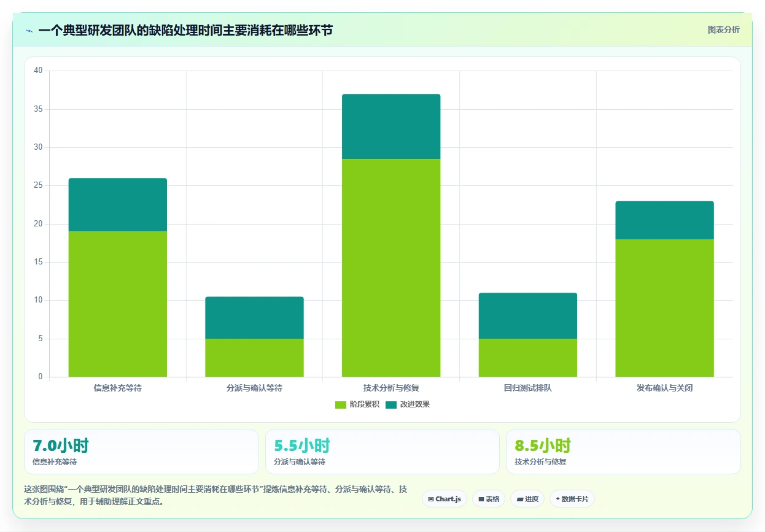765x532 pixels.
Task: Click the 5.5小时 data card
Action: [x=382, y=452]
